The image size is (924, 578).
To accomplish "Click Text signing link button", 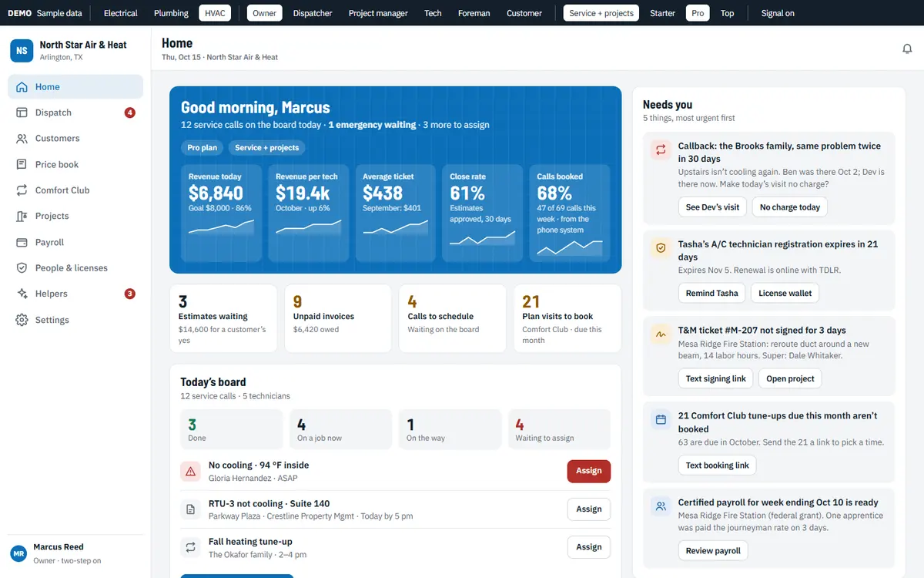I will [715, 378].
